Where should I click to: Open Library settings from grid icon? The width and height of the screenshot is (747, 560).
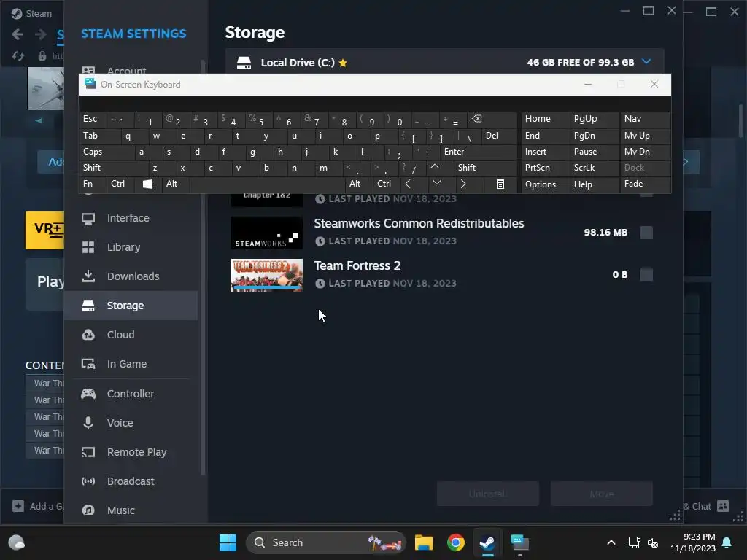point(88,247)
